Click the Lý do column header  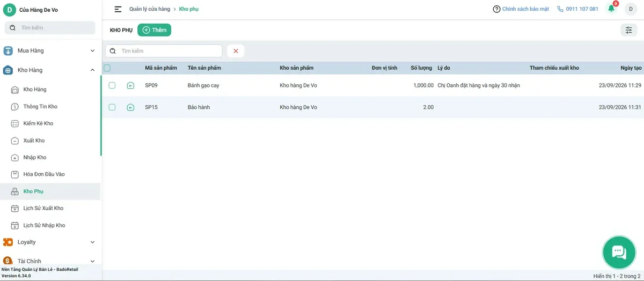coord(444,68)
